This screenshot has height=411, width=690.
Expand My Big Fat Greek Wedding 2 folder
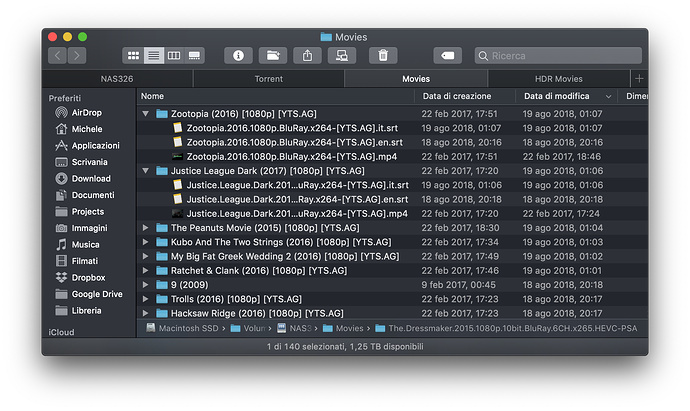[146, 256]
